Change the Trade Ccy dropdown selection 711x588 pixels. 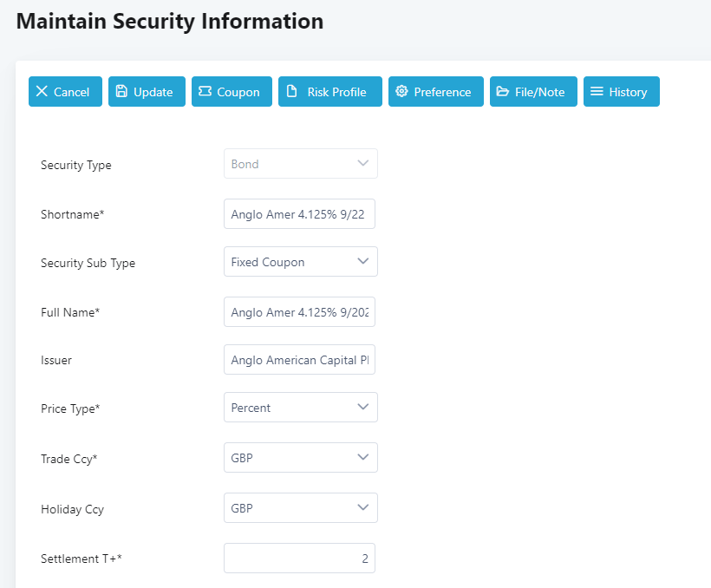pos(300,458)
